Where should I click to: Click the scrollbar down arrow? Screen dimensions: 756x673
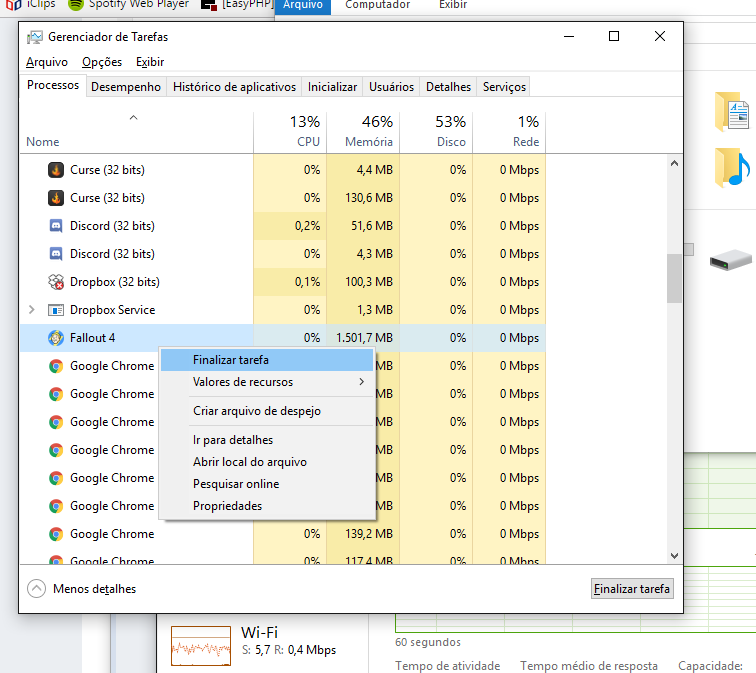click(674, 556)
